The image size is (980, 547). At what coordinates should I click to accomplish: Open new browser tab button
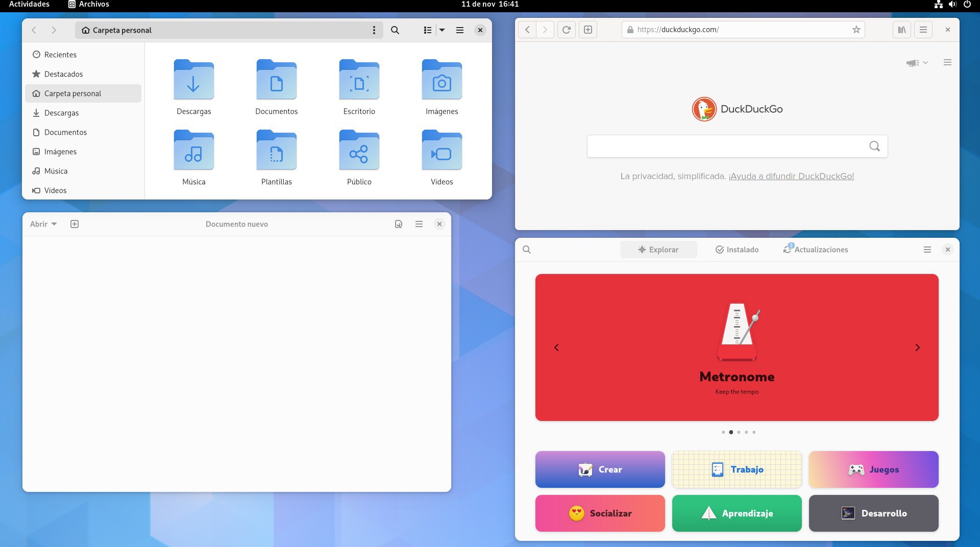[x=587, y=30]
